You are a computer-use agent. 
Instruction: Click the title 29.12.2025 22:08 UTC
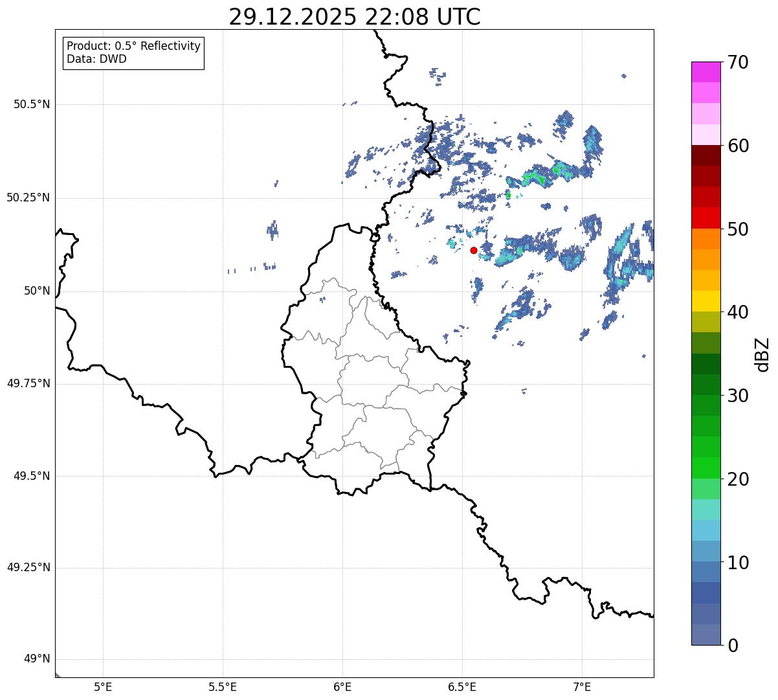[x=355, y=16]
